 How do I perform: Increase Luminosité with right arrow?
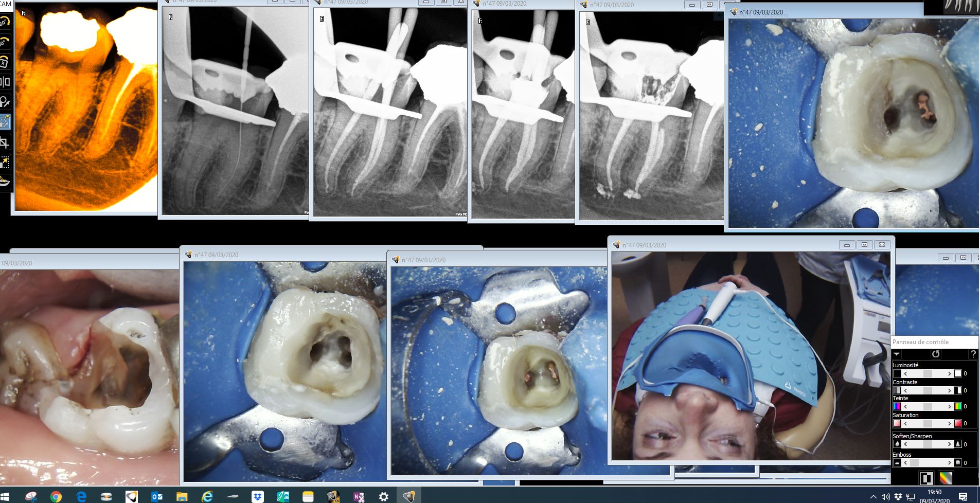pos(950,374)
